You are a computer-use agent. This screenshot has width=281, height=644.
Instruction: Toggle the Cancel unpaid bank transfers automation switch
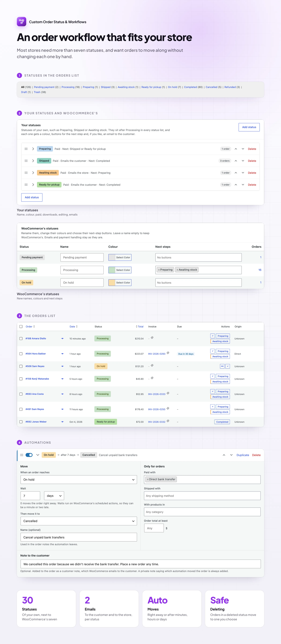(29, 455)
